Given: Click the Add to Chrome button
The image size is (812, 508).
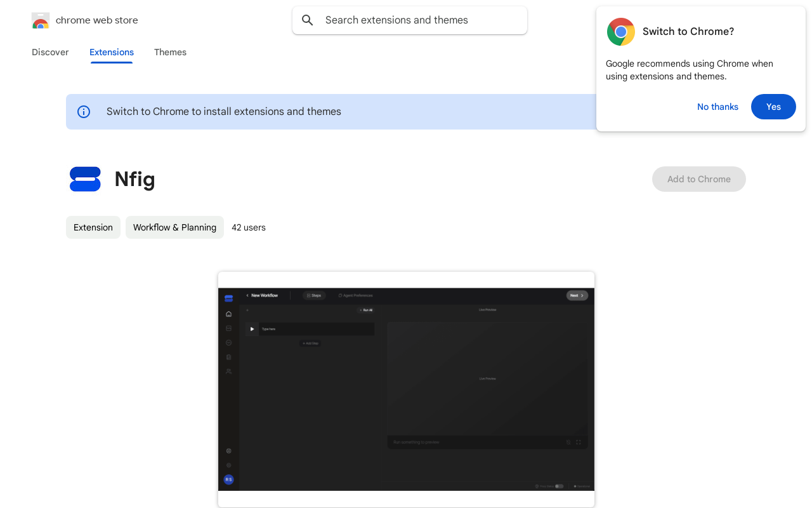Looking at the screenshot, I should pyautogui.click(x=698, y=179).
